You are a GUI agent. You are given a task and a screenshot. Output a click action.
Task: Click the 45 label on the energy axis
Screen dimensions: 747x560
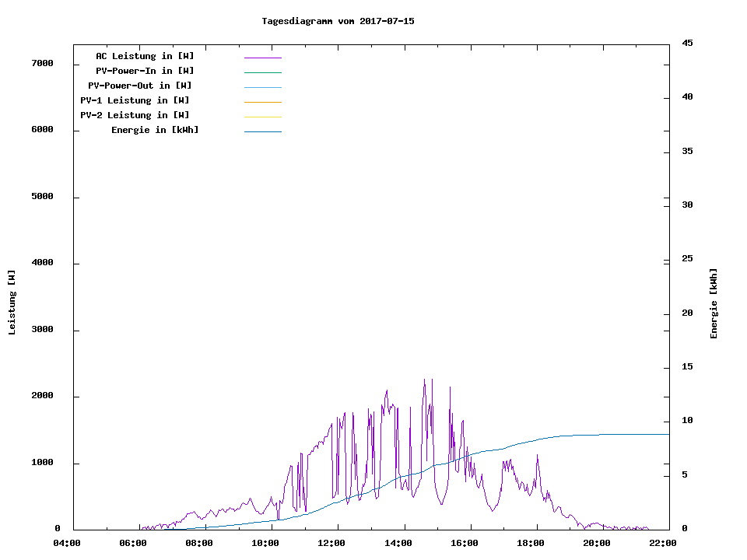(x=687, y=43)
